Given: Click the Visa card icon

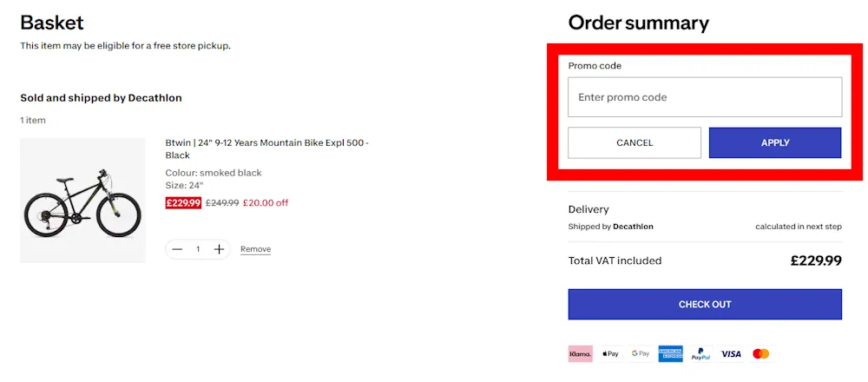Looking at the screenshot, I should click(731, 354).
